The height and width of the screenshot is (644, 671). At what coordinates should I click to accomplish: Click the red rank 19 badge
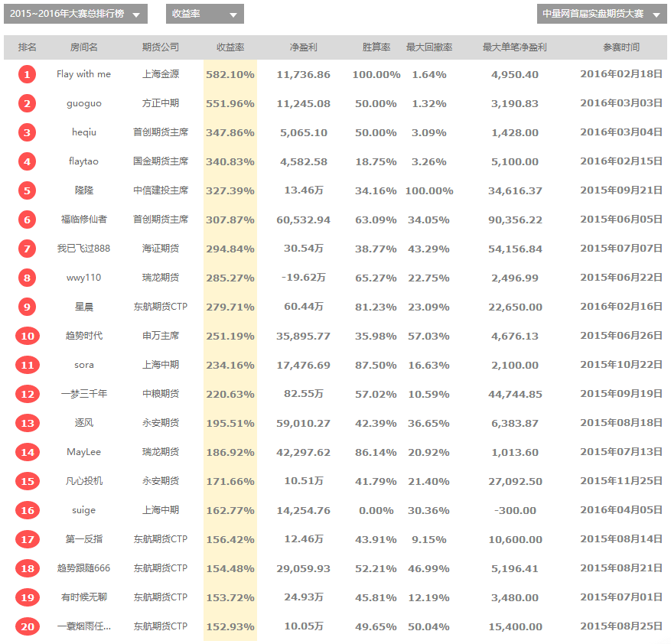coord(28,598)
